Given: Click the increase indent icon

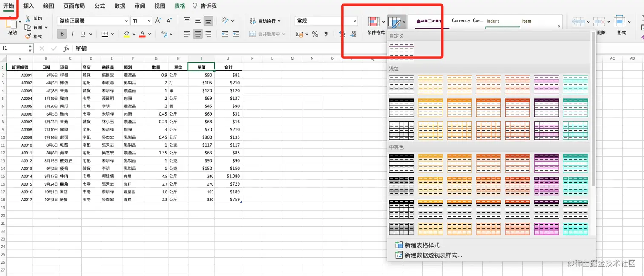Looking at the screenshot, I should (236, 34).
